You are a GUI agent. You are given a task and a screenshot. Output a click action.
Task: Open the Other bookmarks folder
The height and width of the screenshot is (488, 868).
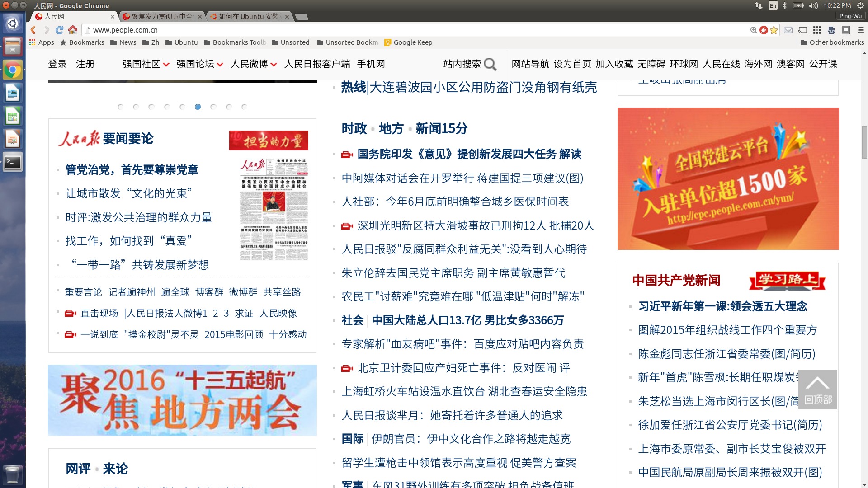point(832,42)
